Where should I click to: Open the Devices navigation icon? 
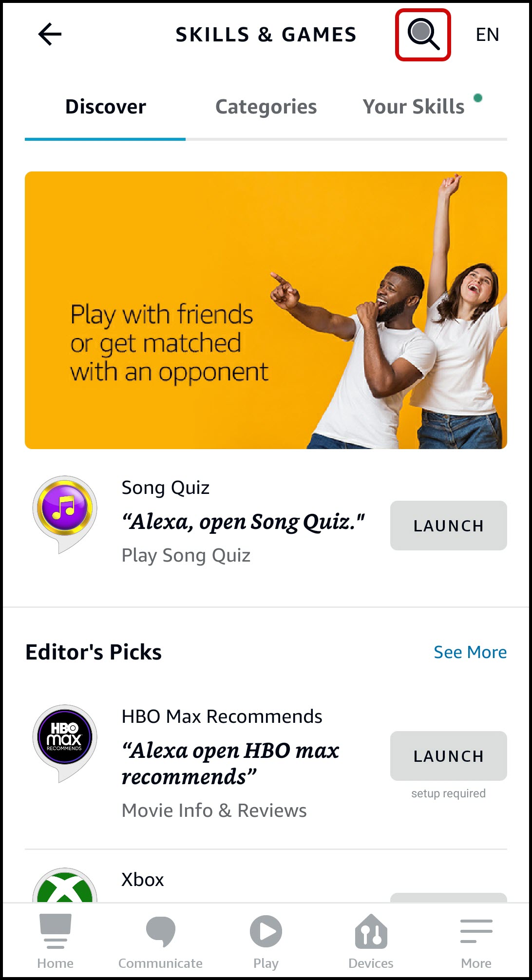coord(371,931)
